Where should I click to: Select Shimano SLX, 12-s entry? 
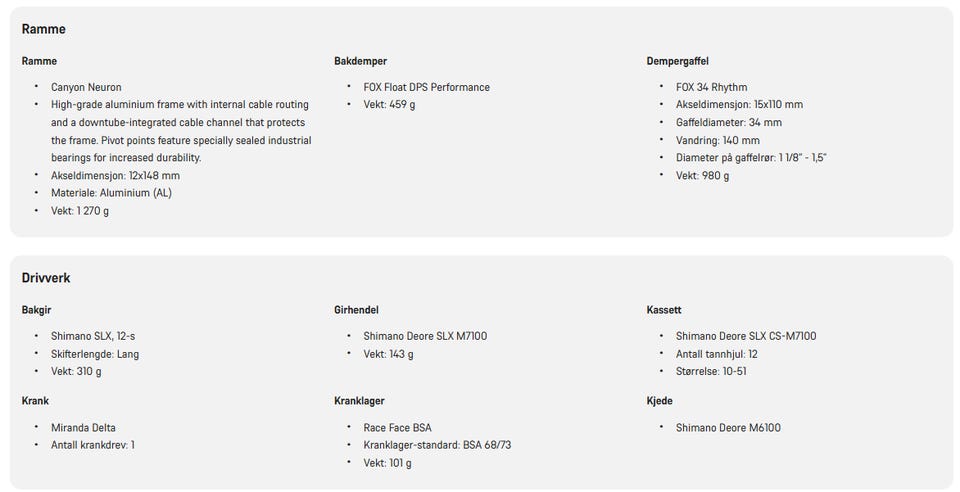[x=93, y=336]
